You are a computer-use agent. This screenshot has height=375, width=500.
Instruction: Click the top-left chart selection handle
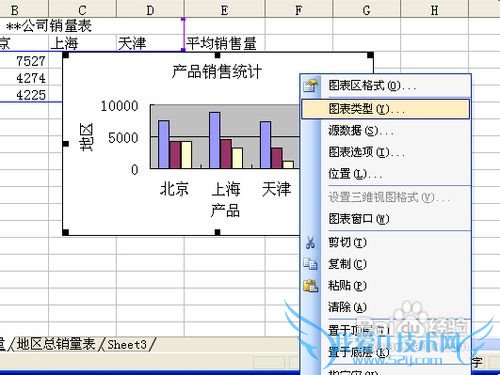(66, 55)
